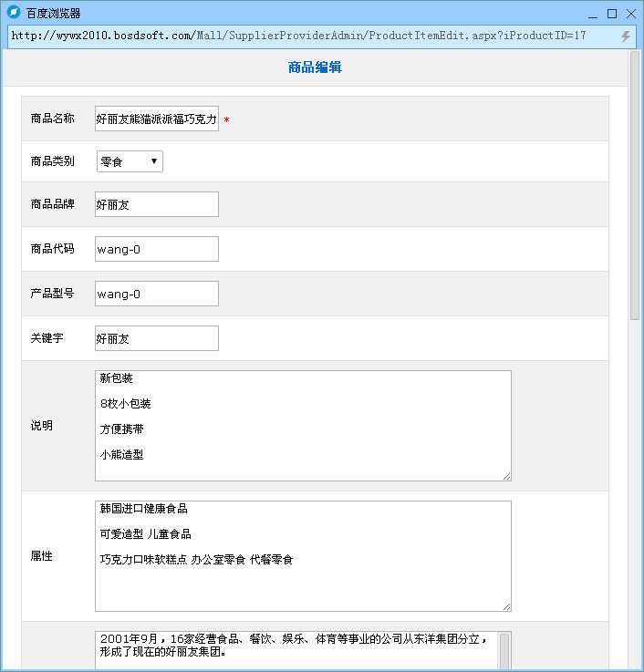Click the text 可爱造型 儿童食品
The image size is (644, 672).
click(145, 534)
